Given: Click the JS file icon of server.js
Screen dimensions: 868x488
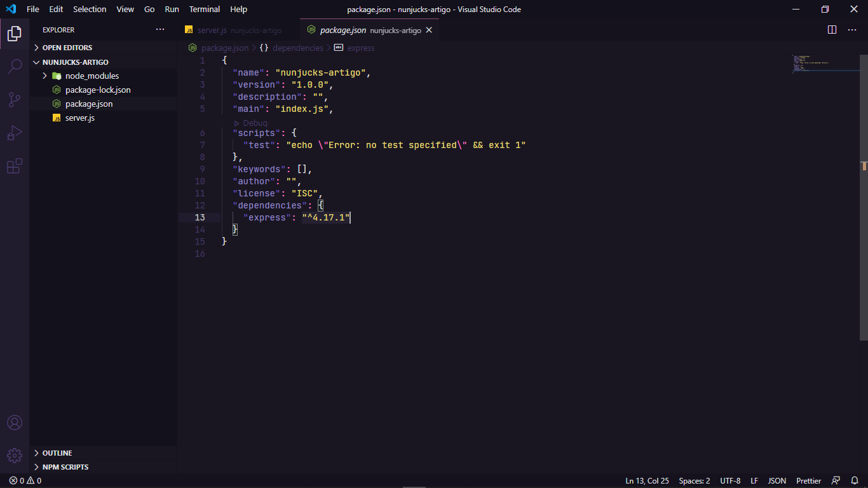Looking at the screenshot, I should tap(57, 118).
